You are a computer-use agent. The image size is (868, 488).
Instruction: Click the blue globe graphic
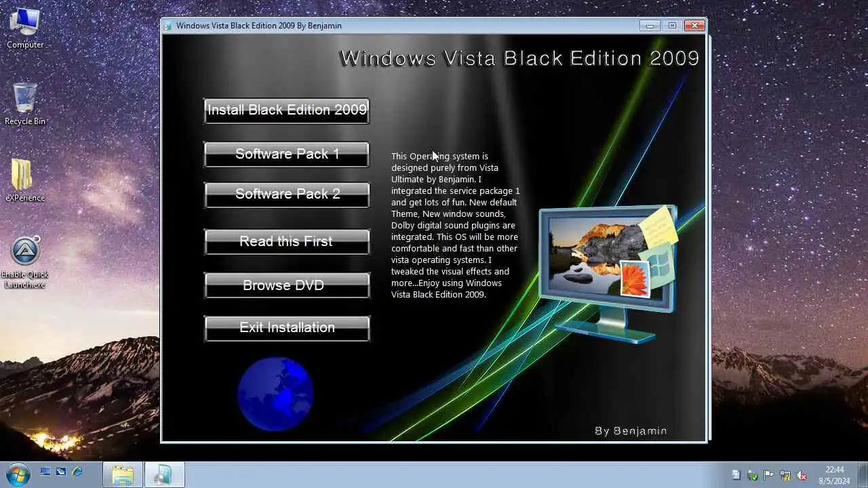[275, 394]
